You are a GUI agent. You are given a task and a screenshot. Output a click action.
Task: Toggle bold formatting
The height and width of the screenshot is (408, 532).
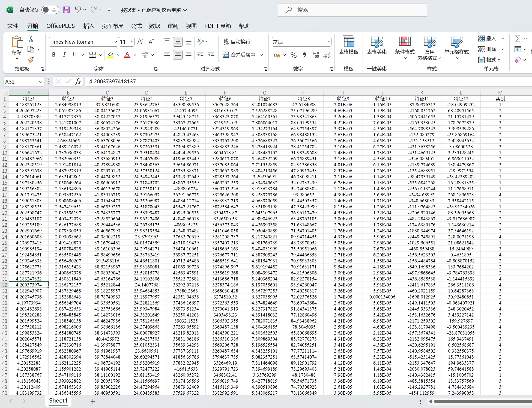coord(54,55)
